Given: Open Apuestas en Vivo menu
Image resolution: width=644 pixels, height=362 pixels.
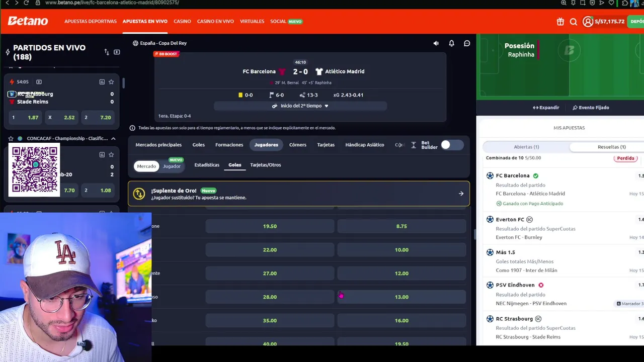Looking at the screenshot, I should [145, 22].
